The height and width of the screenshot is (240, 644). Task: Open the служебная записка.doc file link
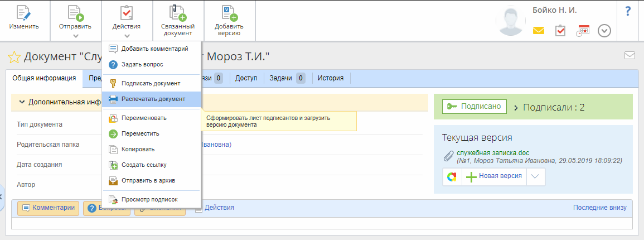[x=492, y=153]
